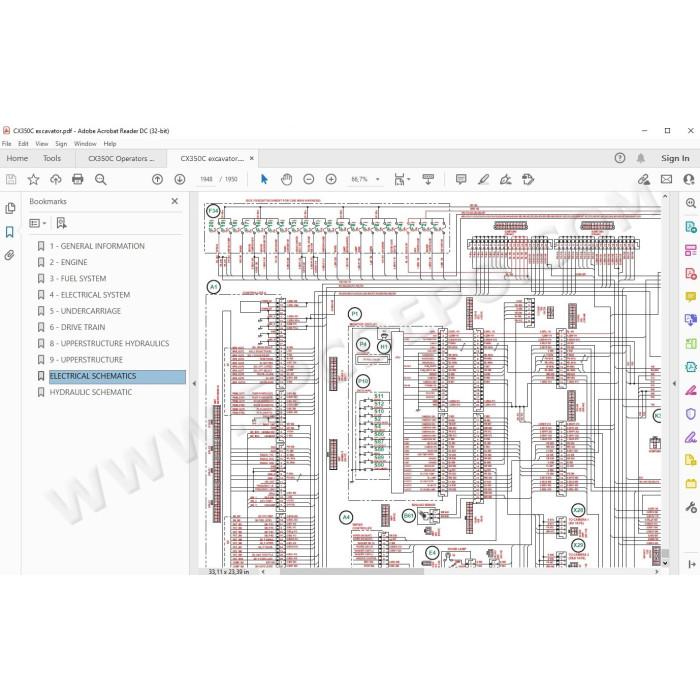
Task: Open HYDRAULIC SCHEMATIC bookmark
Action: 91,392
